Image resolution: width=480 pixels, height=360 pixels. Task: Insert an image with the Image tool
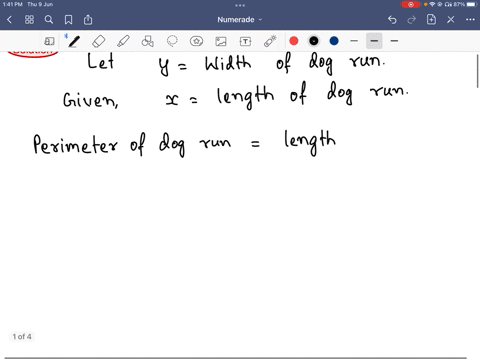[221, 41]
